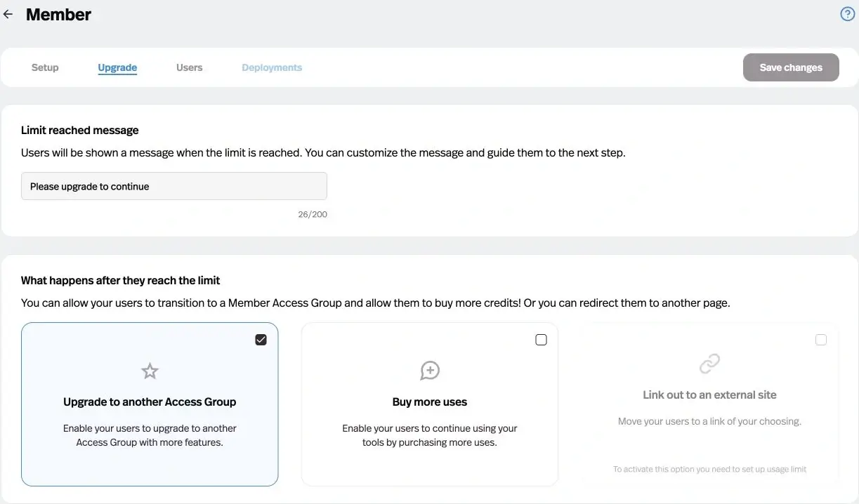Screen dimensions: 859x504
Task: Uncheck Upgrade to another Access Group checkbox
Action: tap(261, 340)
